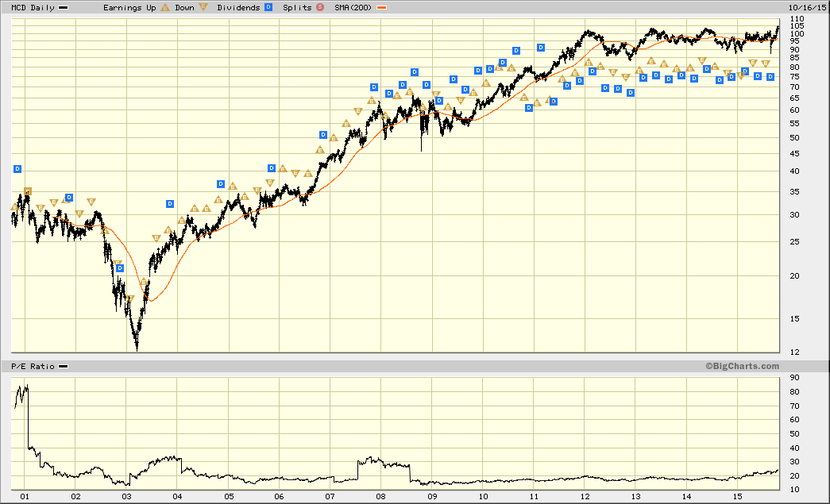Click the '65' price axis label

[x=794, y=98]
